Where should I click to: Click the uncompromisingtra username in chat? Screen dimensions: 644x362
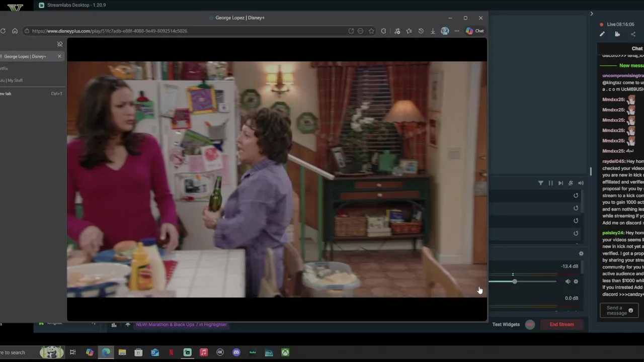(x=623, y=75)
